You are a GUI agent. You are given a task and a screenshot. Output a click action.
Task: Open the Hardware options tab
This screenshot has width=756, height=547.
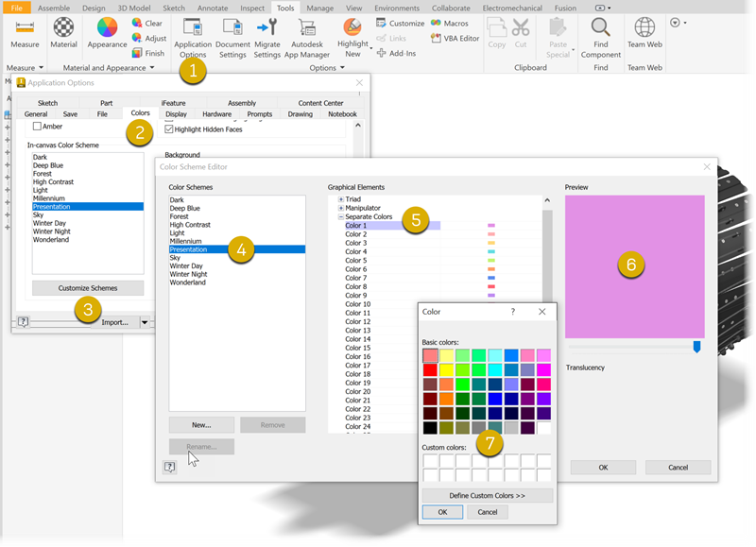coord(217,114)
